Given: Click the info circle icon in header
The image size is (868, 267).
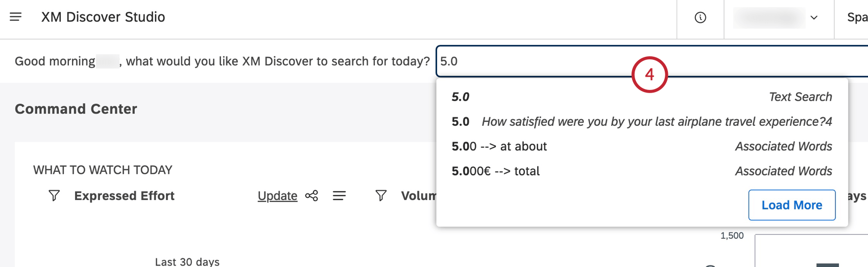Looking at the screenshot, I should pos(700,18).
